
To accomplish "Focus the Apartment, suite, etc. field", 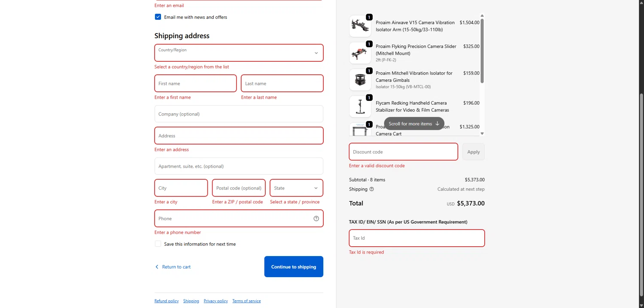I will [x=239, y=166].
